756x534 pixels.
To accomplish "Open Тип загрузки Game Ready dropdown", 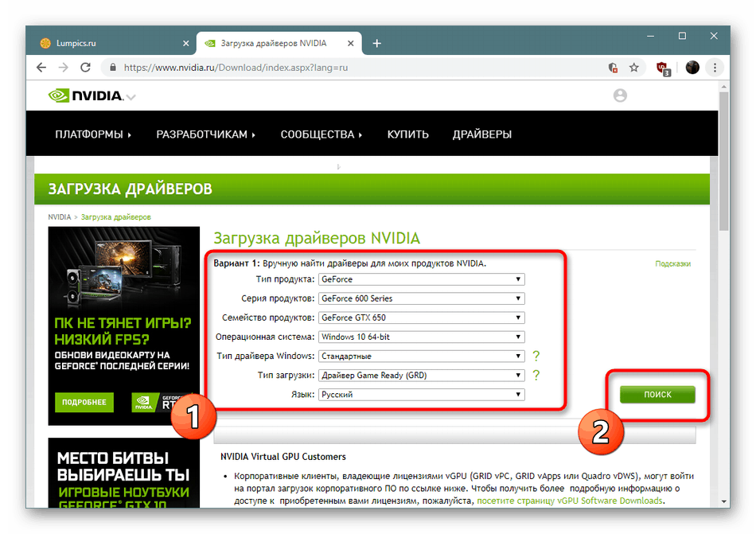I will tap(422, 376).
